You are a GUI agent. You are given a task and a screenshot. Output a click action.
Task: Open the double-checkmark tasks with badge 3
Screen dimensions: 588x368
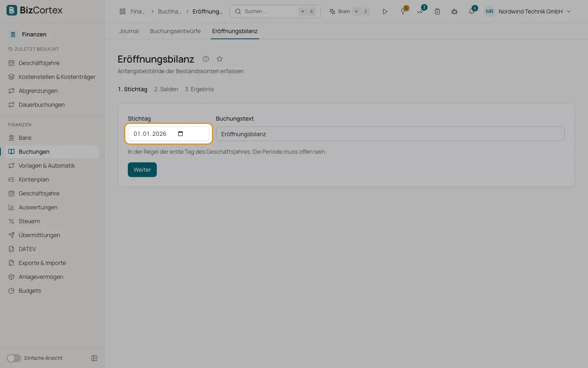[x=421, y=11]
